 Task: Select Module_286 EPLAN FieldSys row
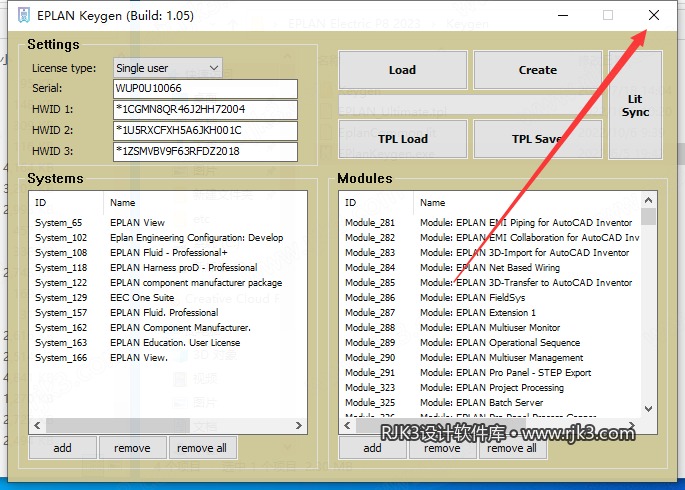(x=490, y=298)
